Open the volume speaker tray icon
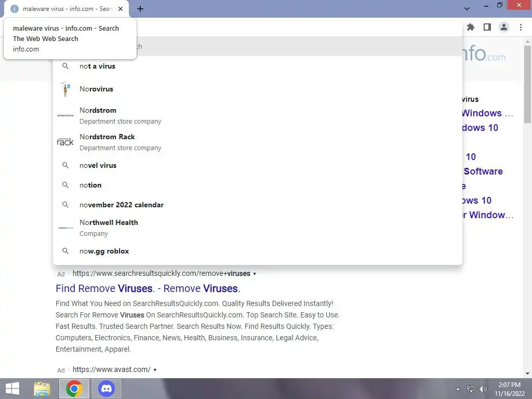 [483, 389]
